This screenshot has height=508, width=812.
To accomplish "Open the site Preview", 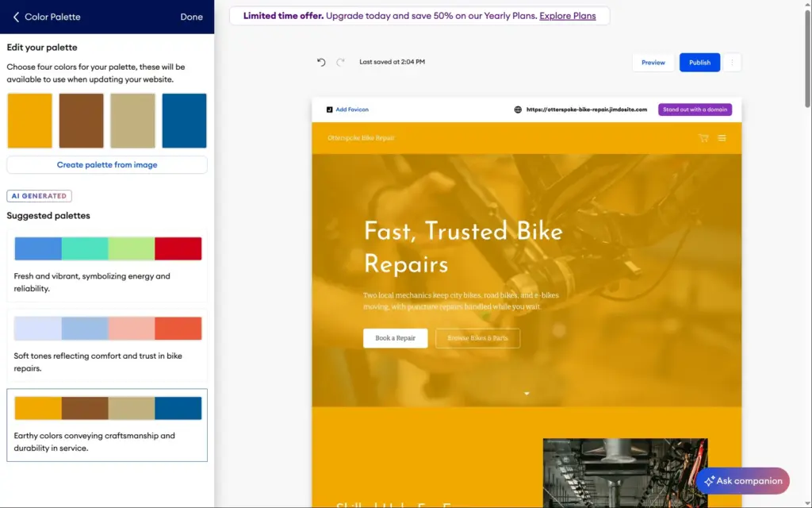I will pyautogui.click(x=653, y=62).
